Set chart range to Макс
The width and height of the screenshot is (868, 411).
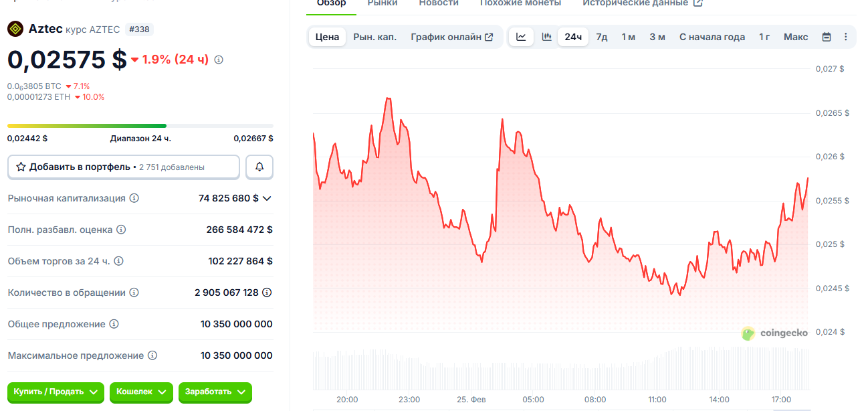[x=796, y=37]
